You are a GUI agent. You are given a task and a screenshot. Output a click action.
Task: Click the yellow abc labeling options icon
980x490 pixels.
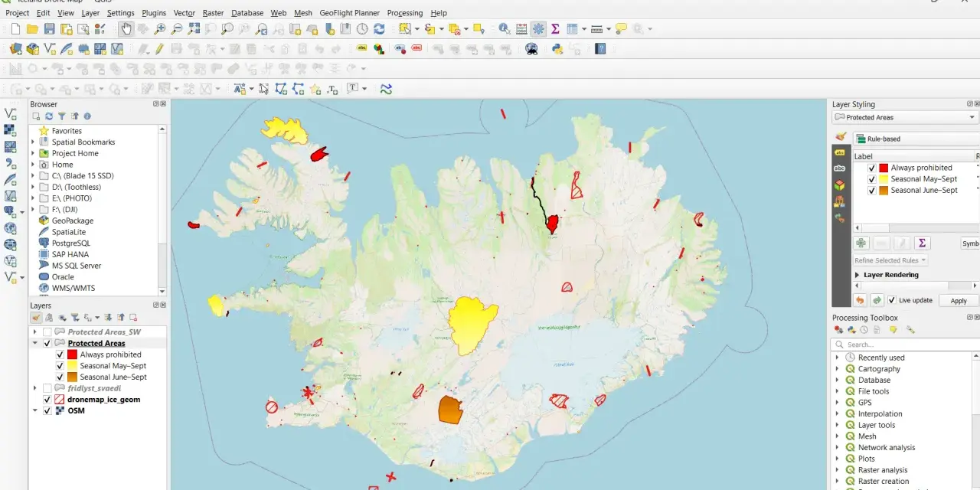click(363, 48)
